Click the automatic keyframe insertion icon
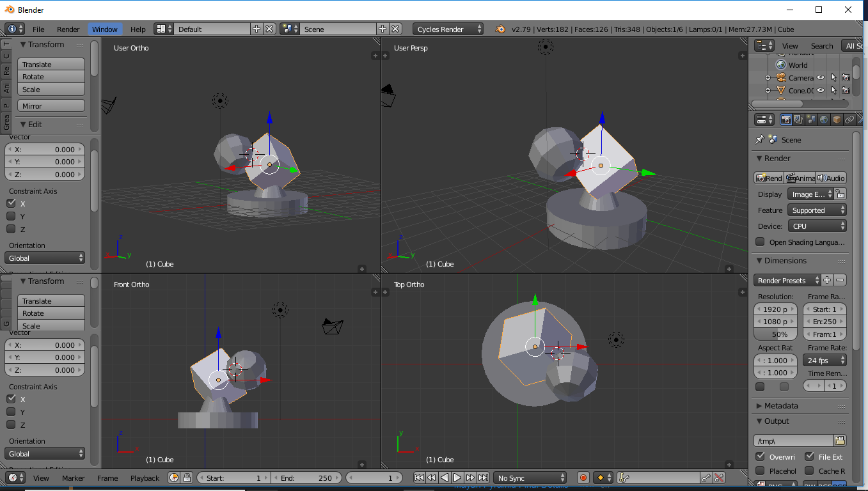Image resolution: width=868 pixels, height=491 pixels. pos(601,478)
